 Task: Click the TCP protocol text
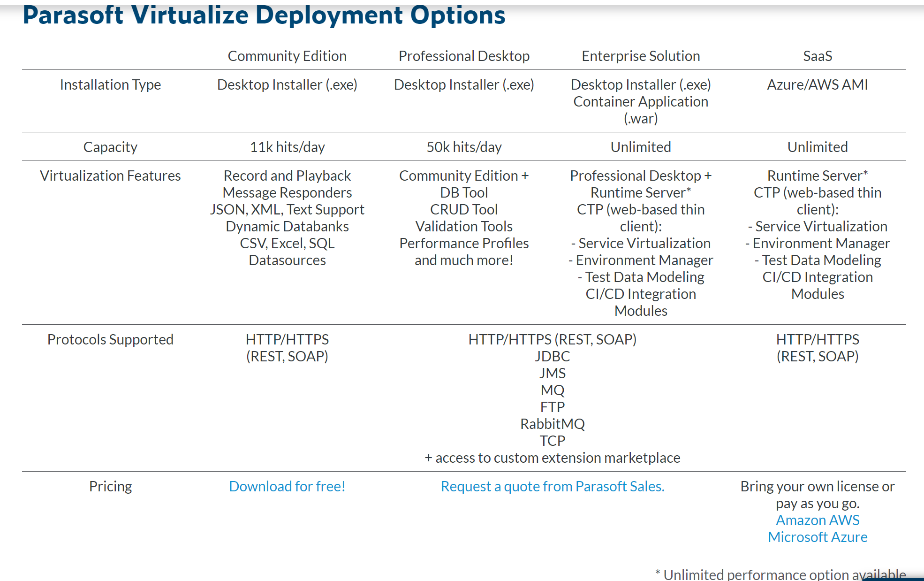(x=553, y=441)
